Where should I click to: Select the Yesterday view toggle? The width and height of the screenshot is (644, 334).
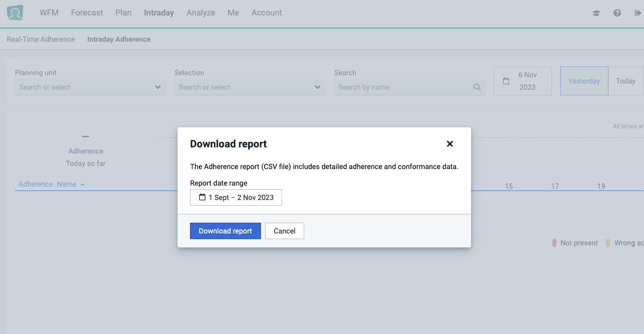584,81
